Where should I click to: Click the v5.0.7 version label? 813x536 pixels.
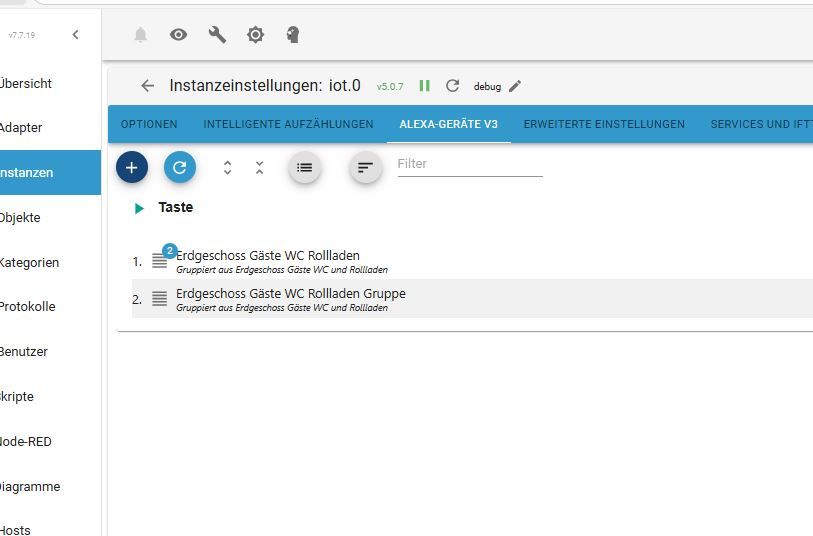point(390,87)
